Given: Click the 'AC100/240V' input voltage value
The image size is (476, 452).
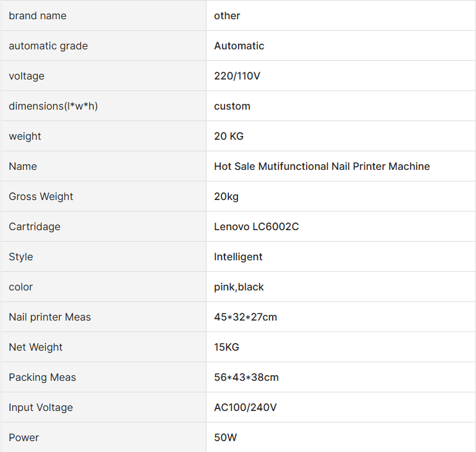Looking at the screenshot, I should pos(246,407).
